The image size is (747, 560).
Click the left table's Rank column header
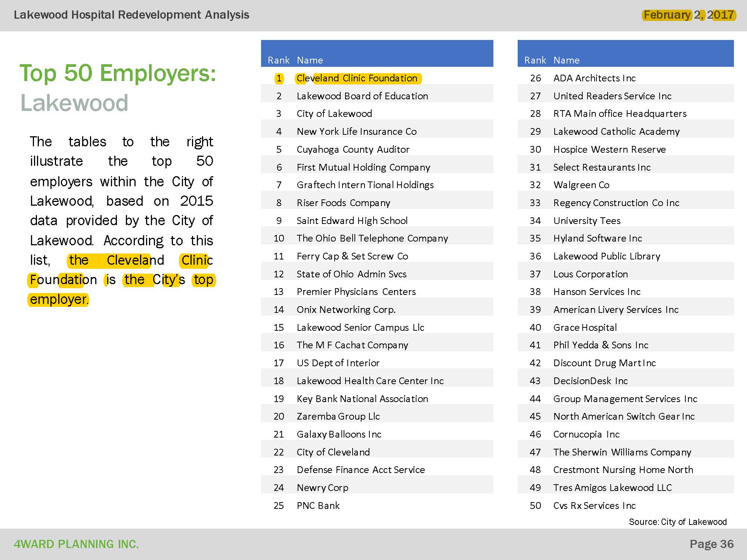(x=278, y=60)
